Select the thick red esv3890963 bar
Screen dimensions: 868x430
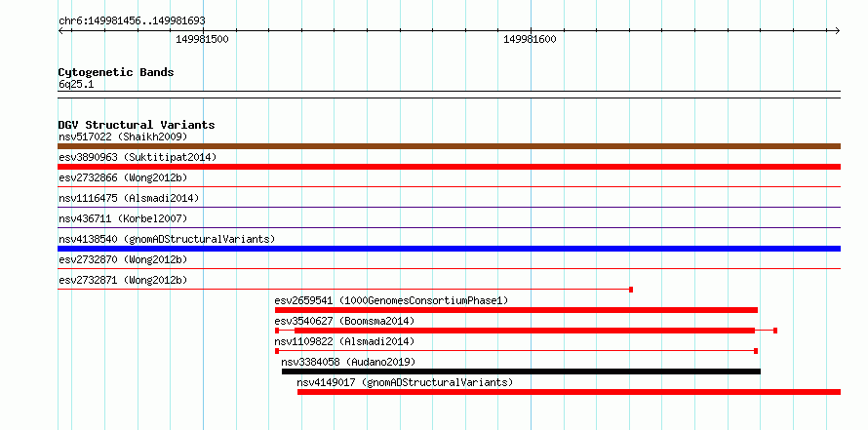[x=449, y=167]
